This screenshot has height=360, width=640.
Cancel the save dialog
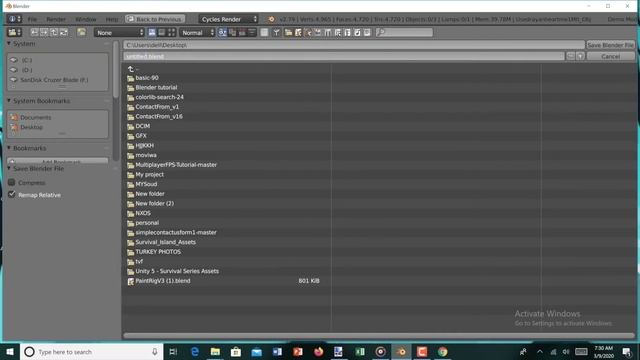[x=611, y=56]
